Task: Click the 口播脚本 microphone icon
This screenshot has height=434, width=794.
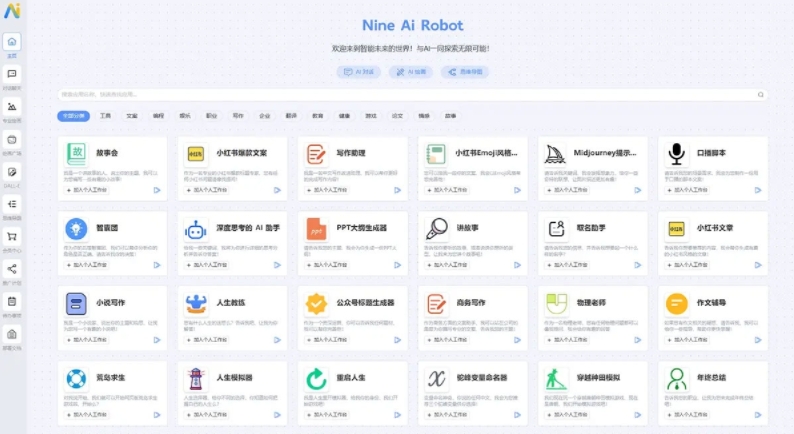Action: tap(678, 154)
